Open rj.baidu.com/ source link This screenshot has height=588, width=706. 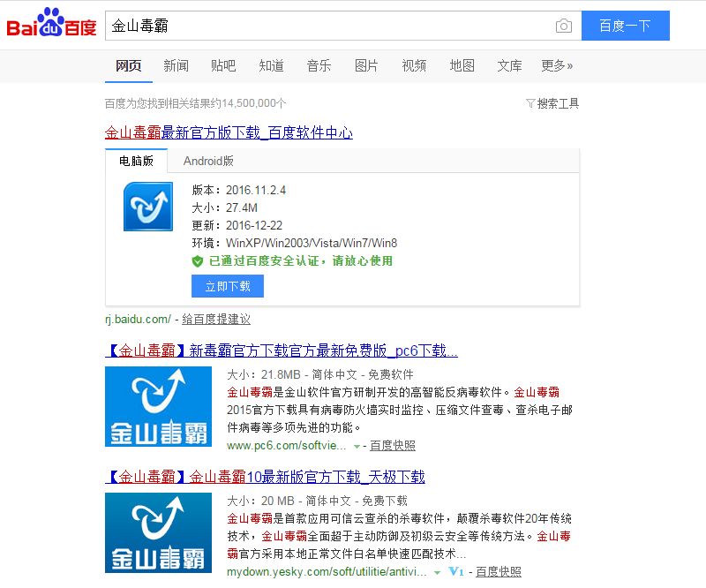[138, 320]
